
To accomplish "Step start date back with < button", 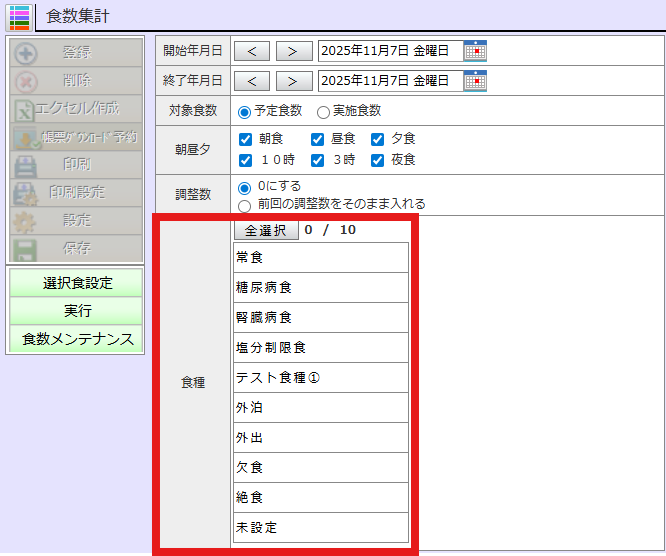I will point(252,51).
